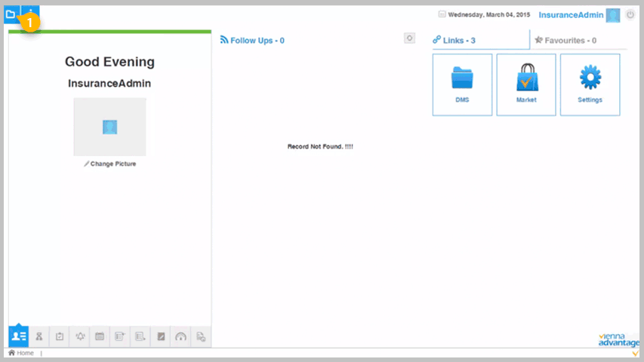Image resolution: width=644 pixels, height=362 pixels.
Task: Open the notes list with plus icon
Action: (x=120, y=336)
